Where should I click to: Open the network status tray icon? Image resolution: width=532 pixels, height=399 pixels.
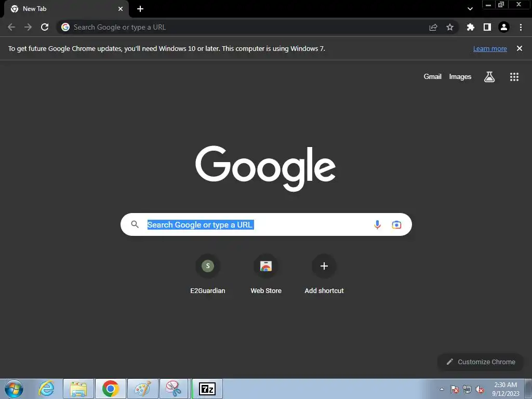point(467,389)
